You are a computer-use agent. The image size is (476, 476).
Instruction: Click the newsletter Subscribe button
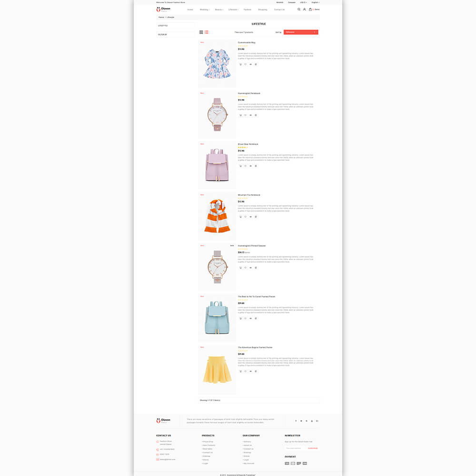tap(313, 448)
